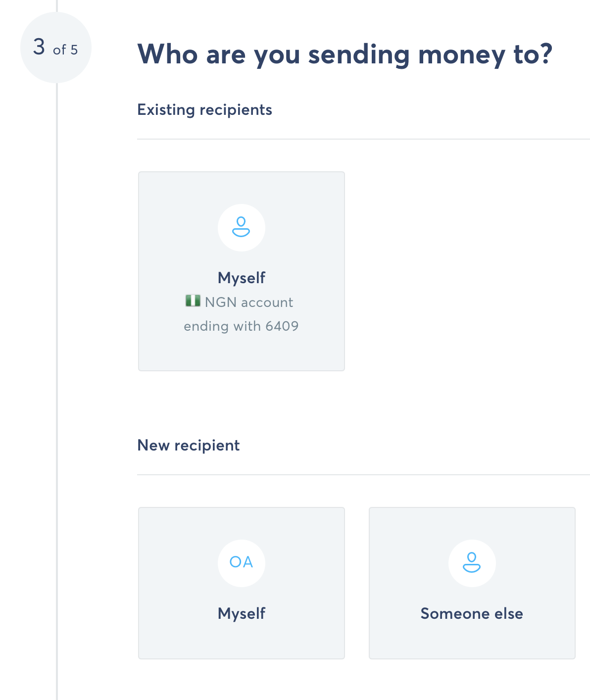Click the 'Myself' label under OA avatar
The height and width of the screenshot is (700, 590).
pos(242,614)
